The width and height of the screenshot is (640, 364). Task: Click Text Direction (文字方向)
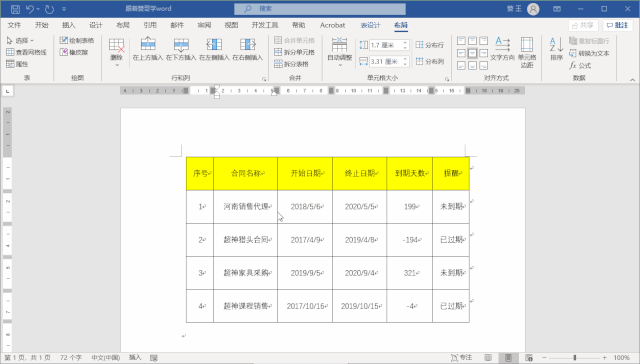point(502,49)
